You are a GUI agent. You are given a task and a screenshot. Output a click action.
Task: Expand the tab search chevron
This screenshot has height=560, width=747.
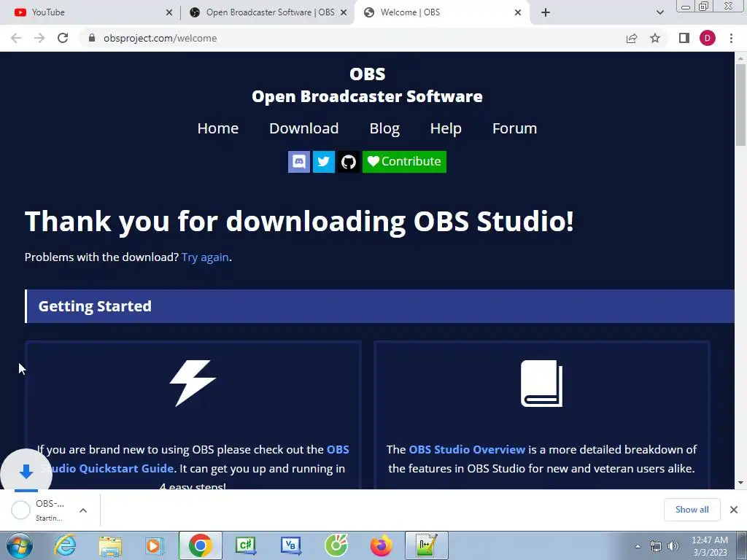[x=659, y=12]
